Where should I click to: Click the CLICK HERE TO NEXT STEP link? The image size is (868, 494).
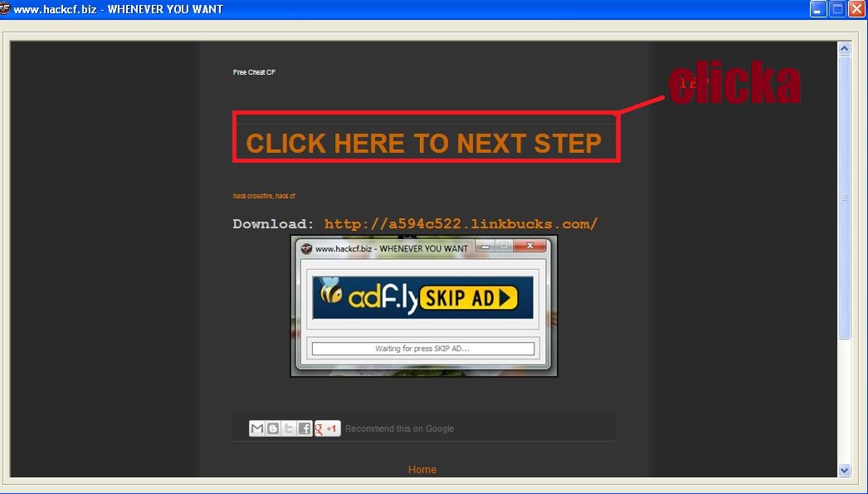(423, 144)
